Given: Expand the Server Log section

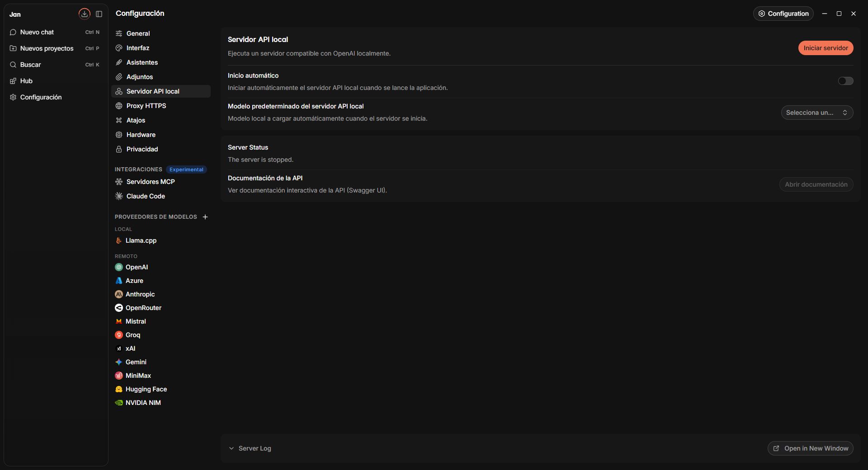Looking at the screenshot, I should pyautogui.click(x=250, y=448).
